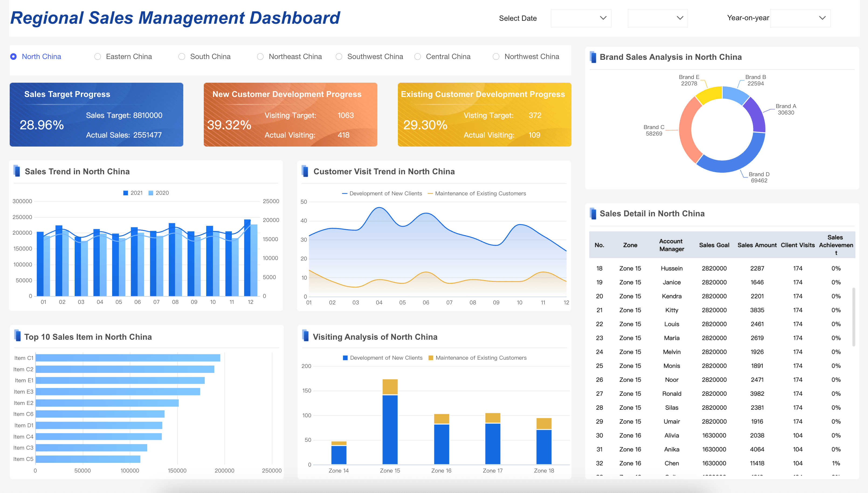Click the Sales Goal column header
Viewport: 868px width, 493px height.
pyautogui.click(x=714, y=245)
